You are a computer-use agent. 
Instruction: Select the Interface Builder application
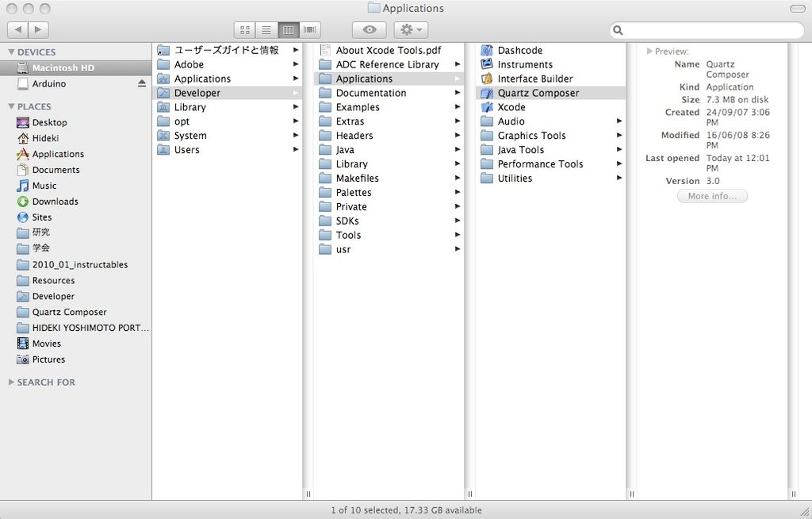coord(551,79)
